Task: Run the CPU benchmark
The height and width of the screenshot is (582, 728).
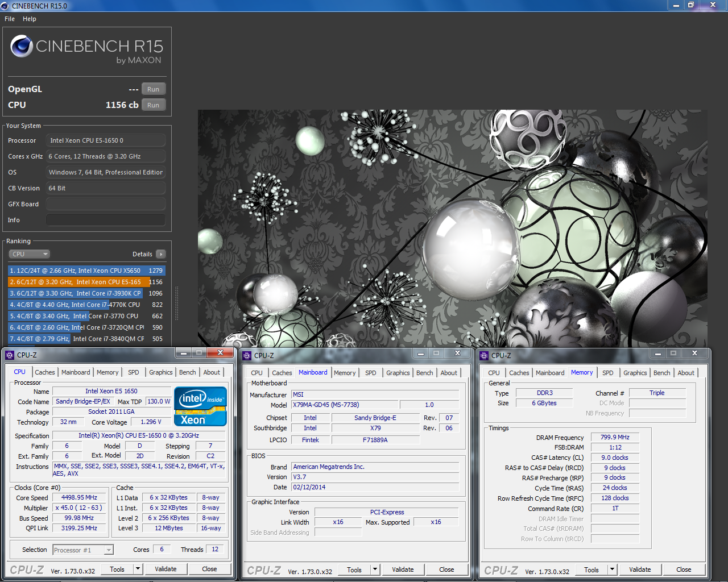Action: [x=154, y=105]
